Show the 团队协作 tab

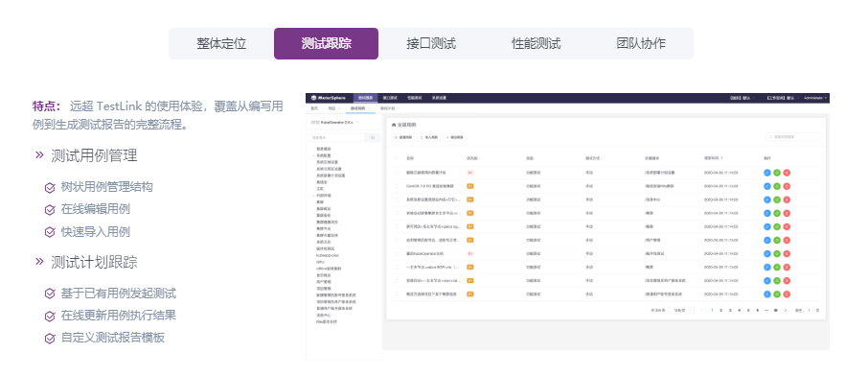(641, 44)
